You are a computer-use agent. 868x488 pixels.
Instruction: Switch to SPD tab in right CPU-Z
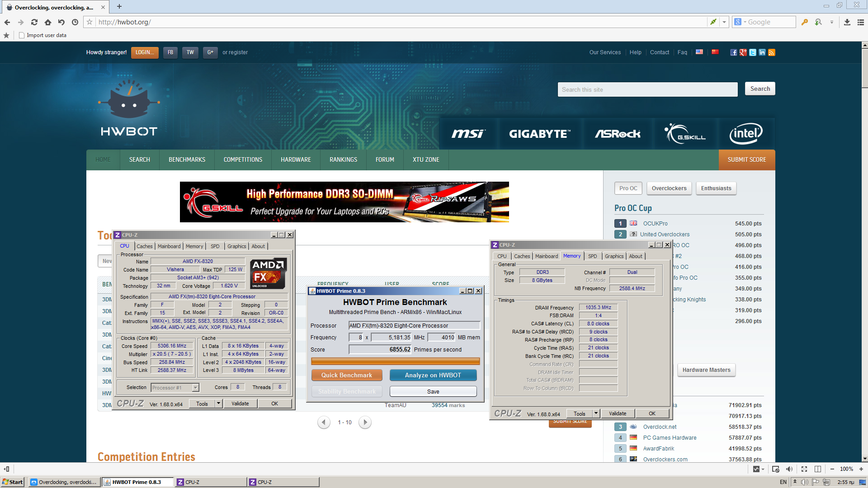pyautogui.click(x=593, y=256)
